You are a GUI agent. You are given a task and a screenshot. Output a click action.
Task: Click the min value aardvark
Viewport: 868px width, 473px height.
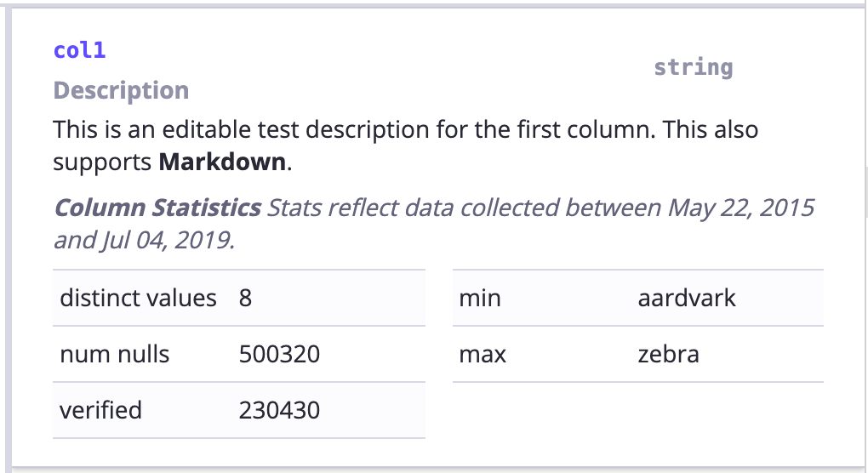point(687,299)
